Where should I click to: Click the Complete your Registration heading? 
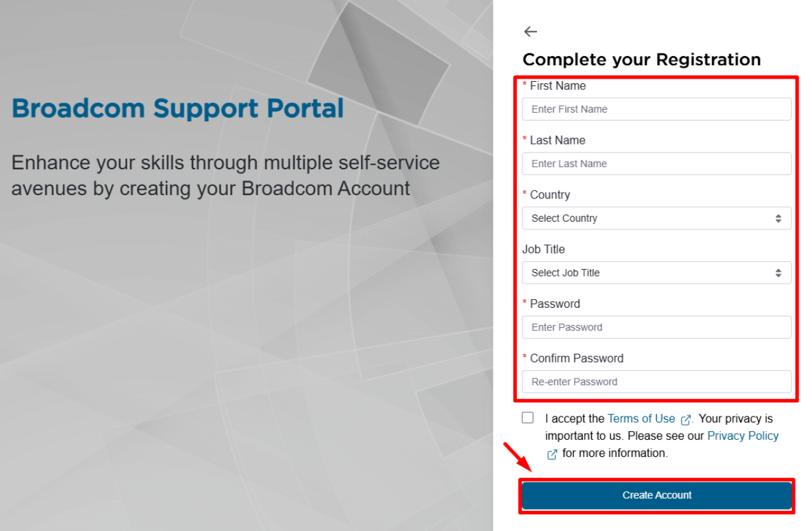click(641, 59)
